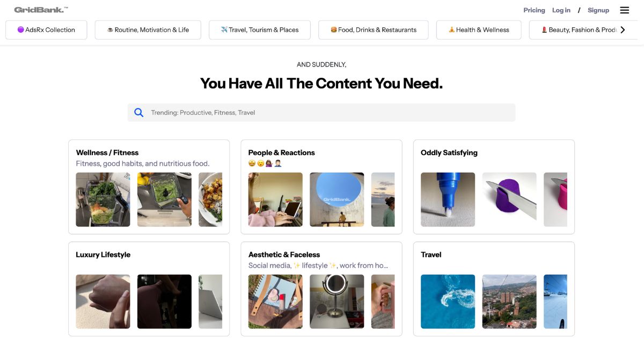Open the lighted vanity mirror thumbnail

(337, 302)
